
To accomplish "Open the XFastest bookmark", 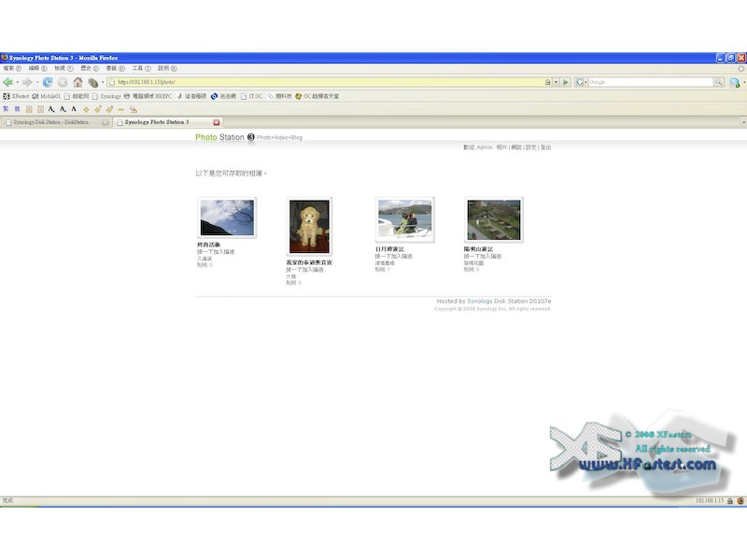I will (16, 96).
